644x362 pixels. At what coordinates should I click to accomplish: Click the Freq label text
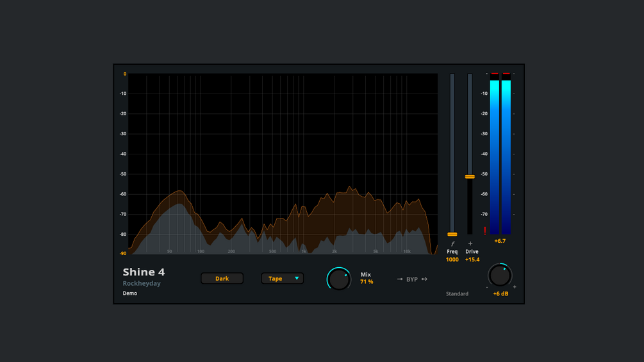pyautogui.click(x=452, y=252)
